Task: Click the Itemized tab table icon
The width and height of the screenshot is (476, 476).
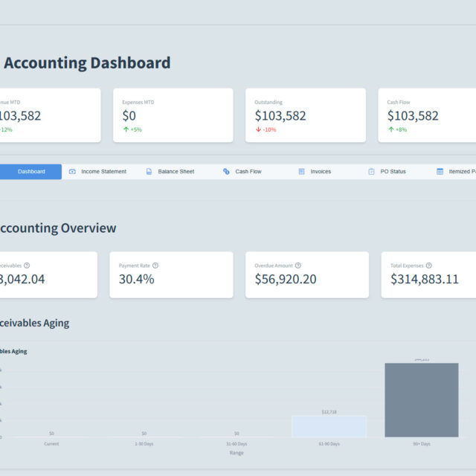Action: (440, 172)
